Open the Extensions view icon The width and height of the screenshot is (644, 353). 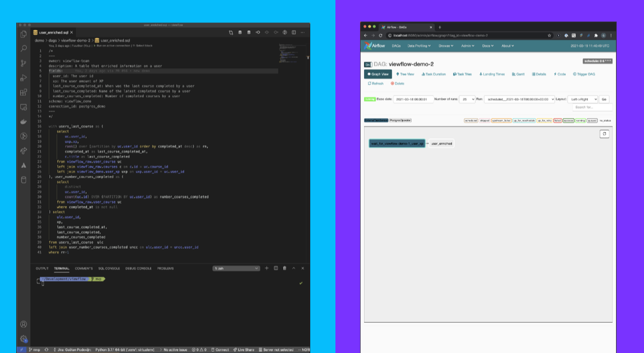coord(24,92)
